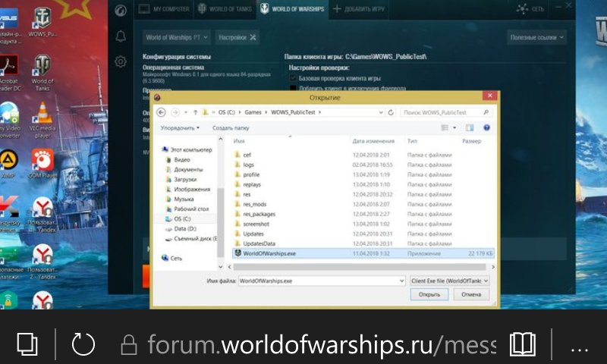Refresh the folder listing
Image resolution: width=607 pixels, height=364 pixels.
coord(391,112)
